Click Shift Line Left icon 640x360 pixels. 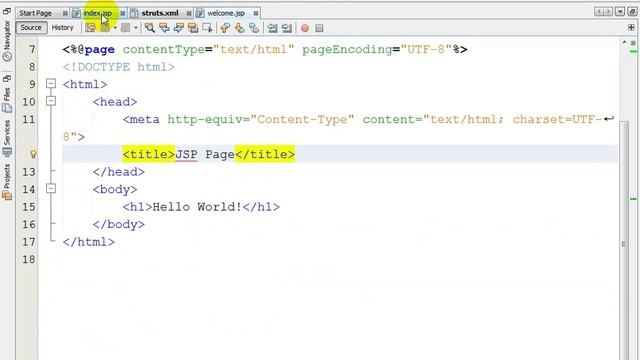(272, 28)
